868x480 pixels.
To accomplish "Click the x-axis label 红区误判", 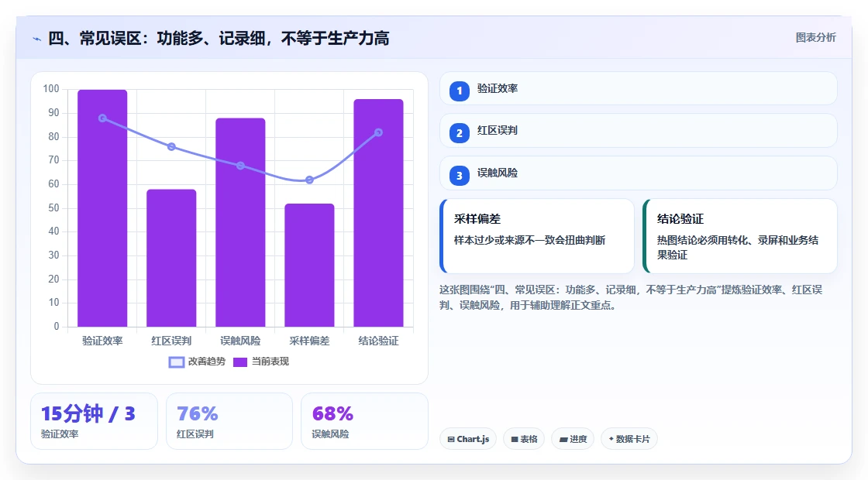I will click(171, 341).
